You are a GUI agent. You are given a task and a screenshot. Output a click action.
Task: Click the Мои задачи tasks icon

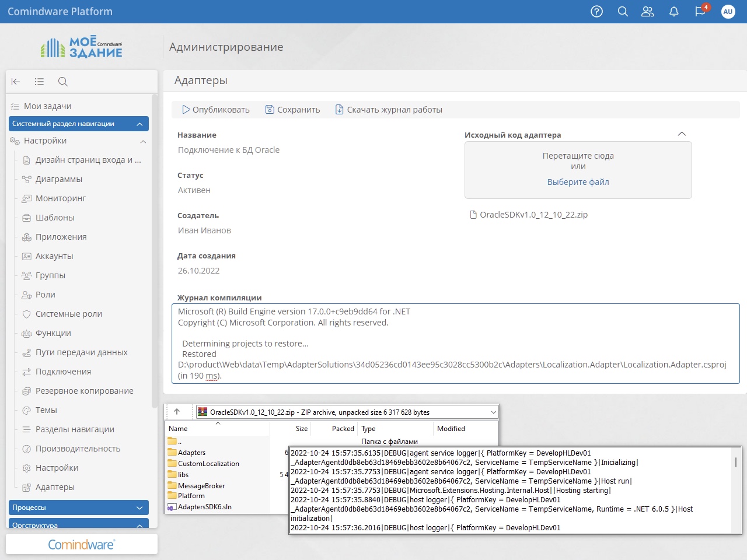[x=15, y=106]
